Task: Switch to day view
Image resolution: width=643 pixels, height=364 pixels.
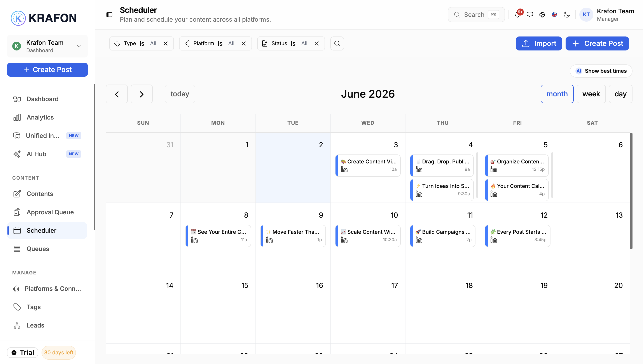Action: (620, 94)
